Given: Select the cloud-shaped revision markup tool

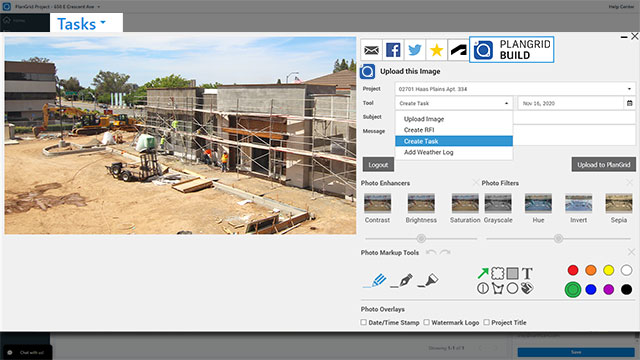Looking at the screenshot, I should 498,273.
